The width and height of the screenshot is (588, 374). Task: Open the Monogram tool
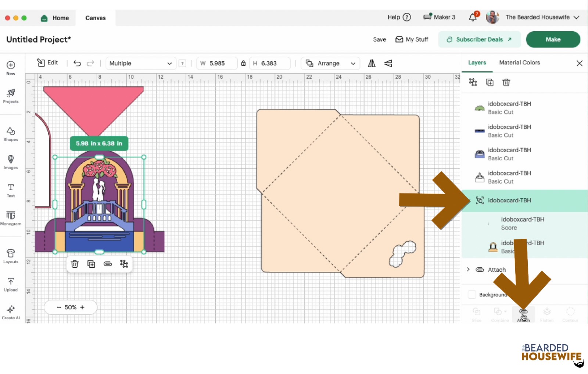click(x=11, y=218)
